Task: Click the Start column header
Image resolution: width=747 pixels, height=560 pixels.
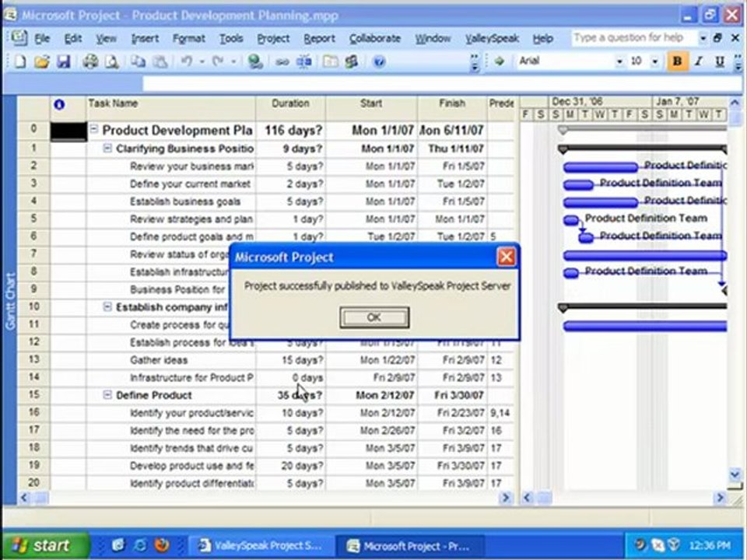Action: tap(372, 107)
